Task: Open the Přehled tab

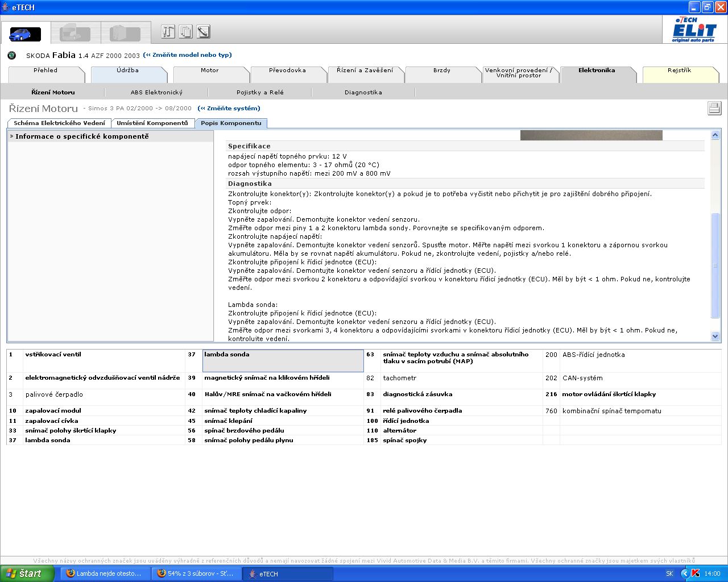Action: [x=45, y=74]
